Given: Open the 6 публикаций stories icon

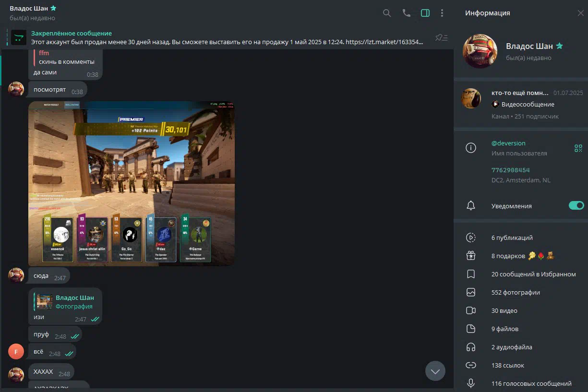Looking at the screenshot, I should tap(471, 238).
